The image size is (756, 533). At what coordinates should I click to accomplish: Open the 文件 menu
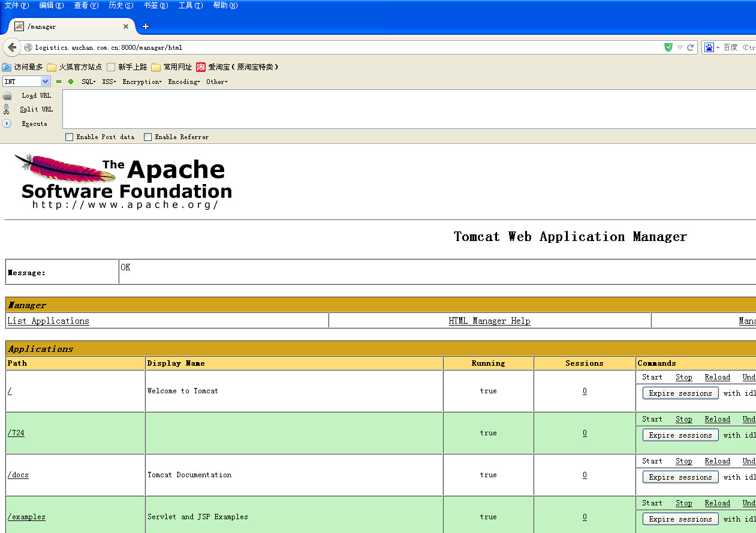point(17,5)
